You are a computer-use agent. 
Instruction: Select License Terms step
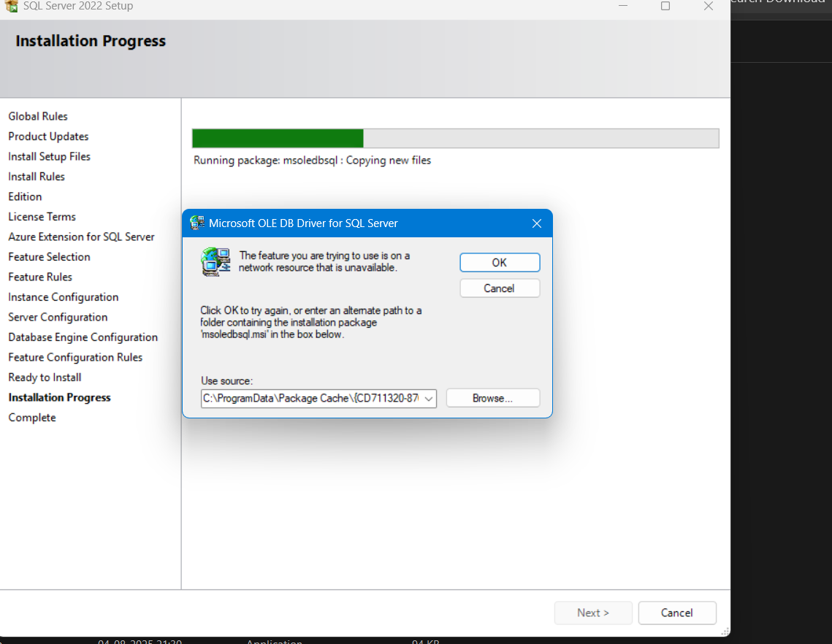tap(42, 216)
